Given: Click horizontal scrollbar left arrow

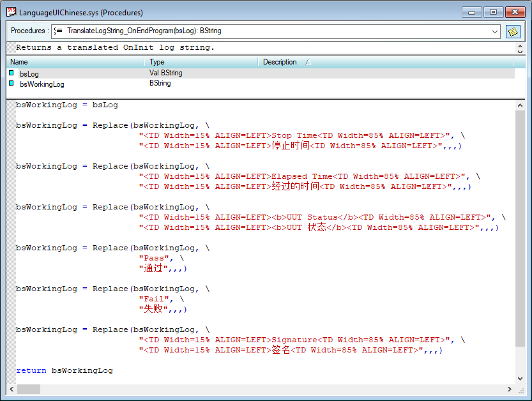Looking at the screenshot, I should click(x=11, y=389).
